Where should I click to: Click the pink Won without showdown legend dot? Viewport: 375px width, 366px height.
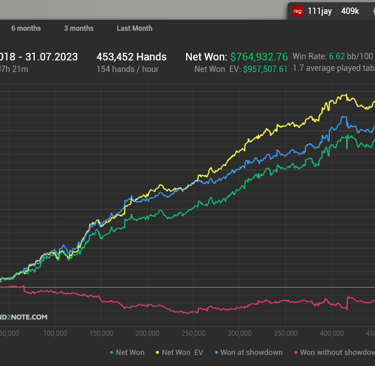tap(295, 353)
